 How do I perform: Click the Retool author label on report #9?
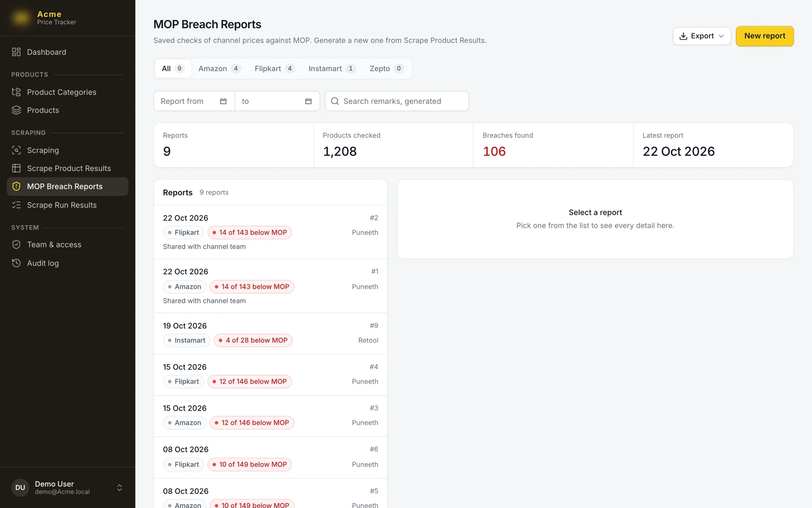pos(368,340)
